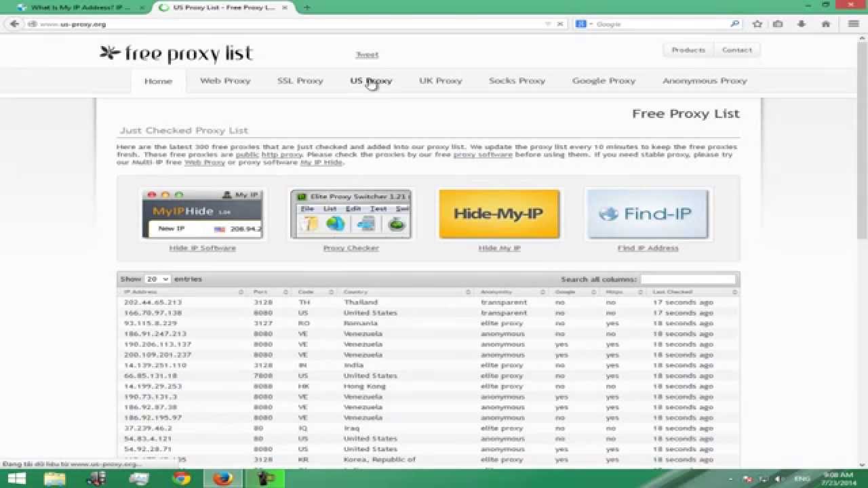Select the Home navigation tab
This screenshot has width=868, height=488.
[x=158, y=81]
